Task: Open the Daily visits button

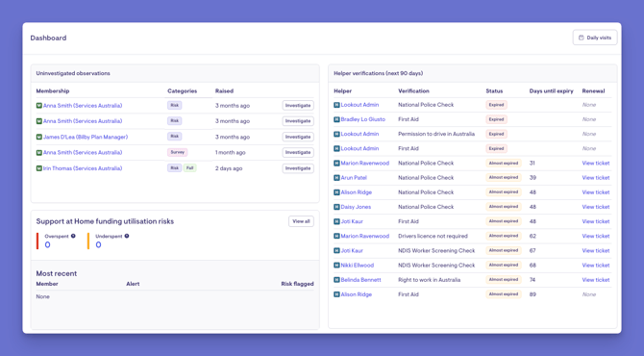Action: [595, 38]
